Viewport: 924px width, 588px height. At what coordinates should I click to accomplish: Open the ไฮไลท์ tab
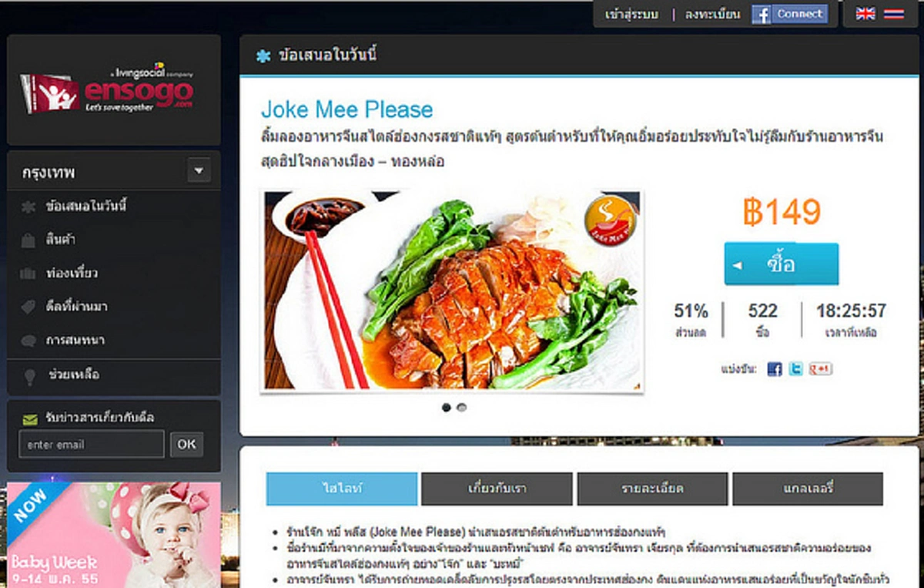pos(342,489)
